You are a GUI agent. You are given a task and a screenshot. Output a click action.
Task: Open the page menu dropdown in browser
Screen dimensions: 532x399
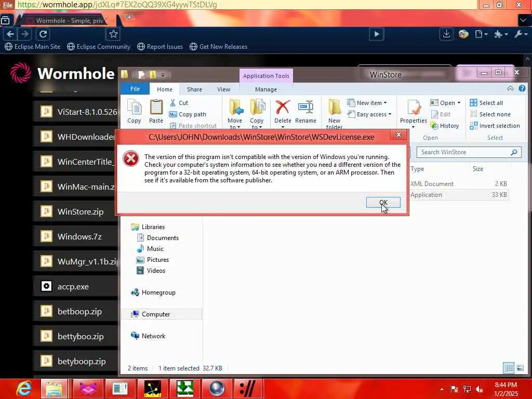coord(482,34)
